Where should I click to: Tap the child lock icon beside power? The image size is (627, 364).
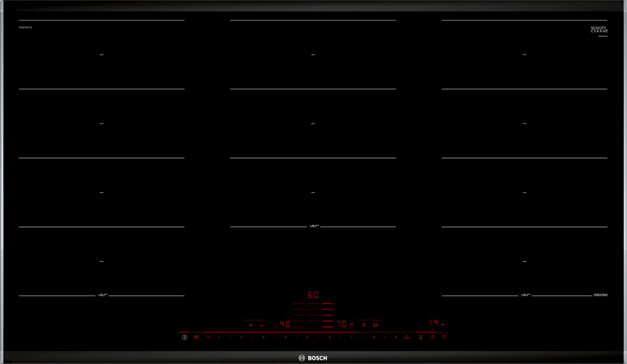pyautogui.click(x=197, y=337)
